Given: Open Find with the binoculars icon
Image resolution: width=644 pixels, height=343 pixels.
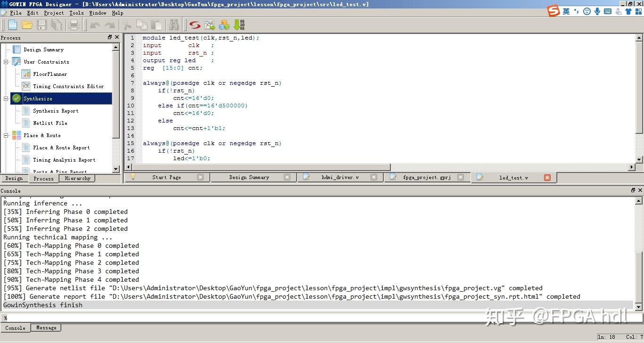Looking at the screenshot, I should [174, 24].
